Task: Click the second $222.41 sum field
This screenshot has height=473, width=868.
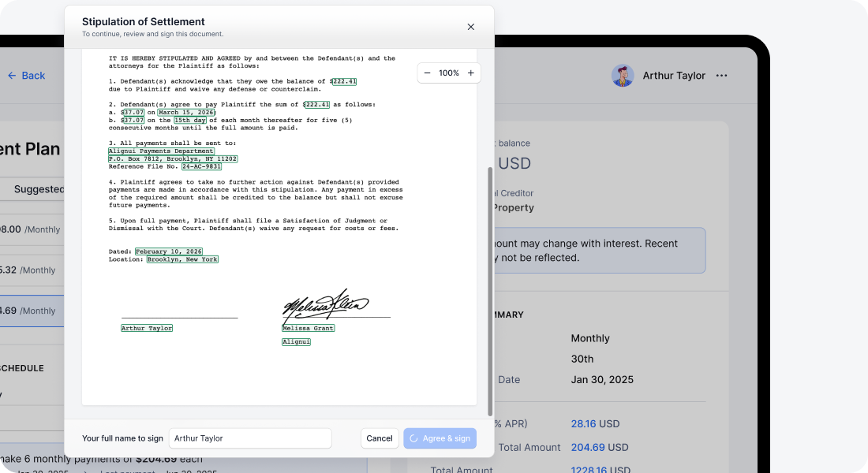Action: (x=316, y=105)
